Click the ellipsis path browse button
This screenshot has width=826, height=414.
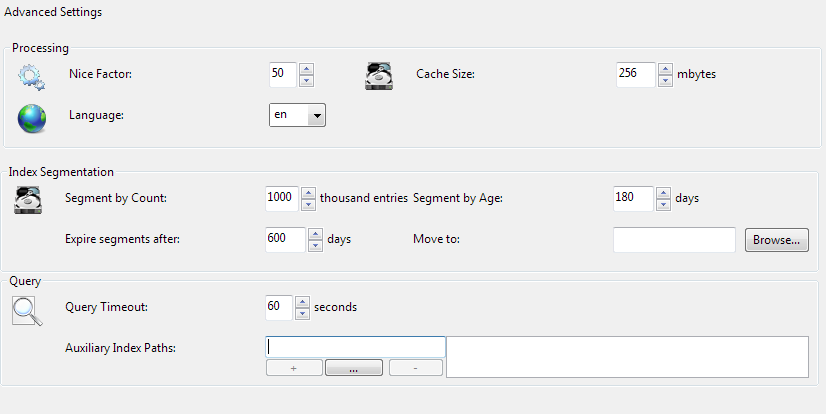tap(354, 369)
